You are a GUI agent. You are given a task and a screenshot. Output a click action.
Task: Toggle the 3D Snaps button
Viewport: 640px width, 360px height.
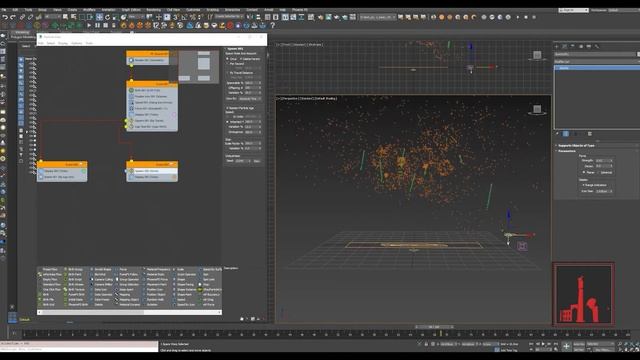176,17
